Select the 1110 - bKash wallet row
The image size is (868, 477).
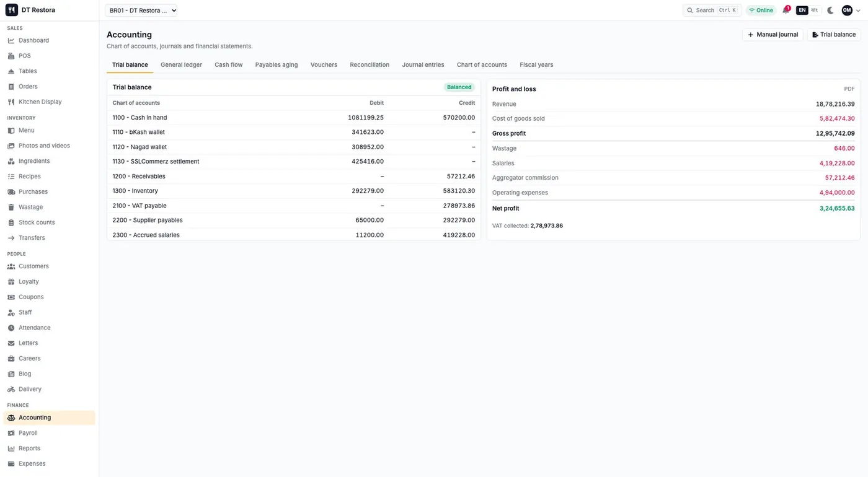[294, 132]
